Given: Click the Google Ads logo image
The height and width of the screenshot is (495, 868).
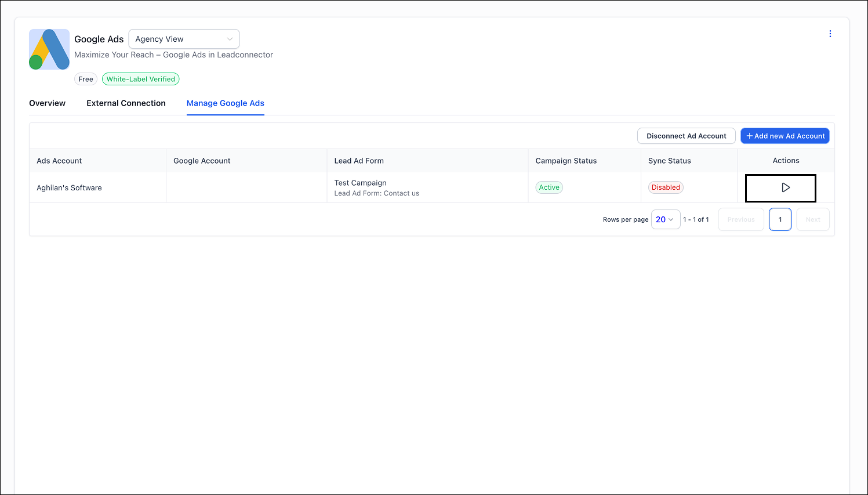Looking at the screenshot, I should click(x=49, y=49).
